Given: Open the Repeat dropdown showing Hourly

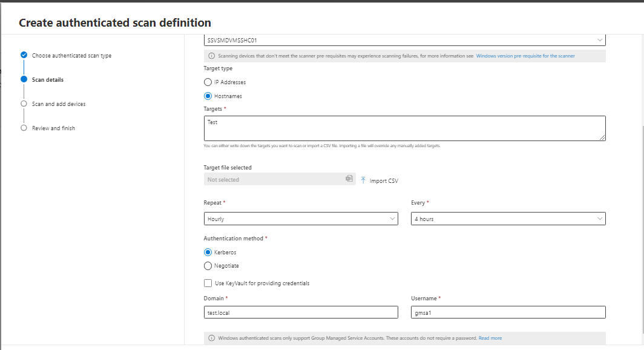Looking at the screenshot, I should pos(301,219).
